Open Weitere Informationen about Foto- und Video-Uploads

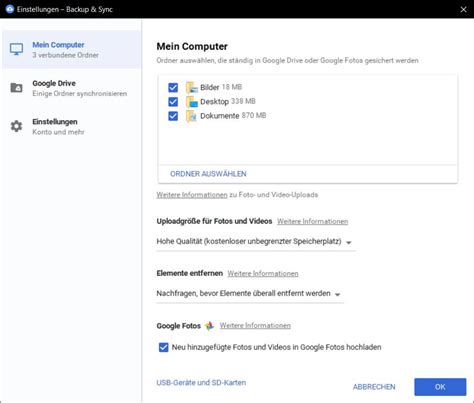point(192,195)
